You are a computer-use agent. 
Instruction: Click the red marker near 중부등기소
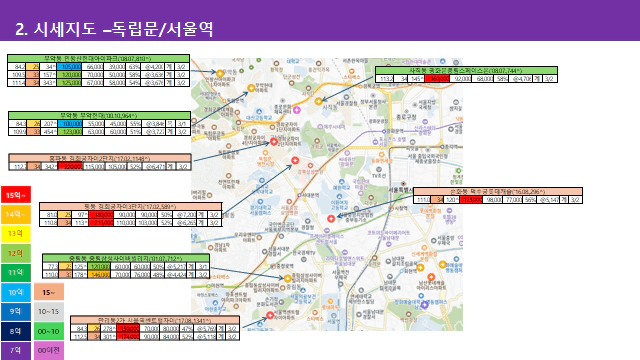pos(331,219)
